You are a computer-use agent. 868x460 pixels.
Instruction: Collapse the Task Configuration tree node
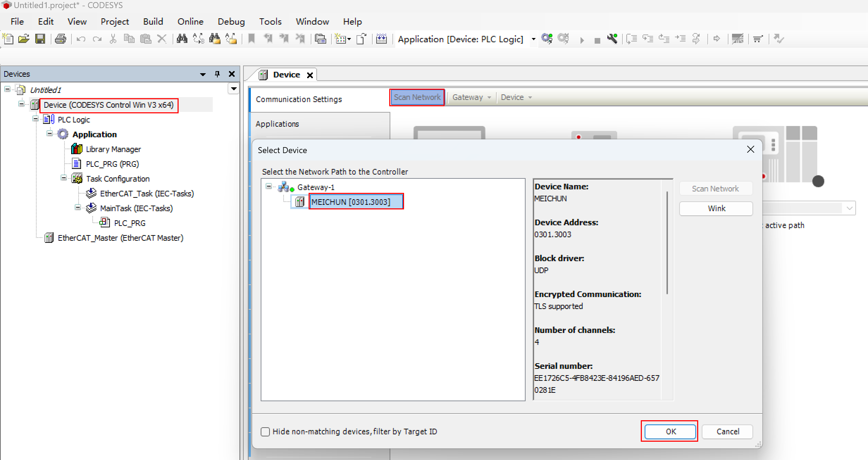pyautogui.click(x=64, y=178)
